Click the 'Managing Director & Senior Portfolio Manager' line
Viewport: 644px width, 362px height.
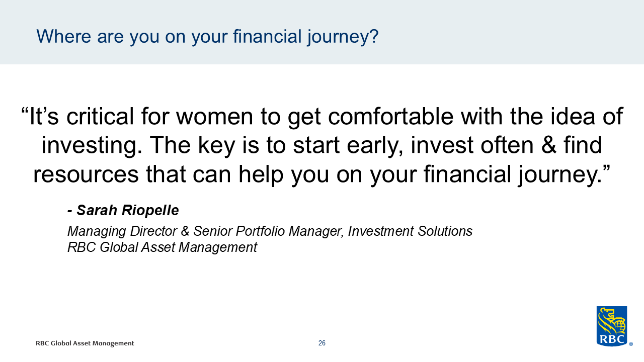270,231
